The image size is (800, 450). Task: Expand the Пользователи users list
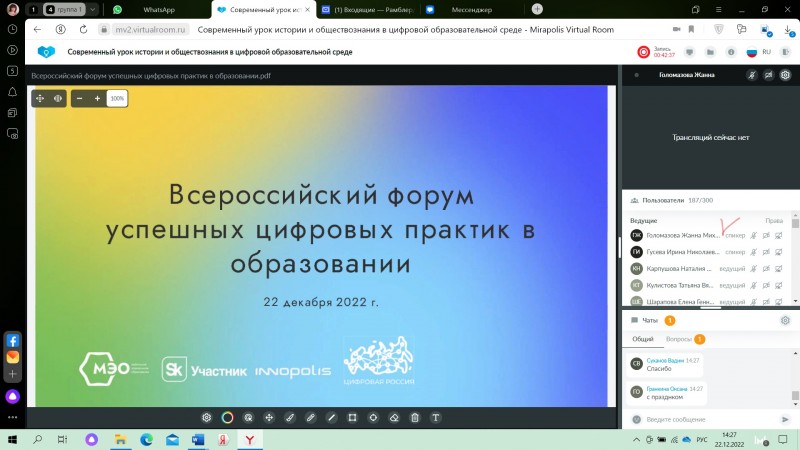pyautogui.click(x=670, y=201)
